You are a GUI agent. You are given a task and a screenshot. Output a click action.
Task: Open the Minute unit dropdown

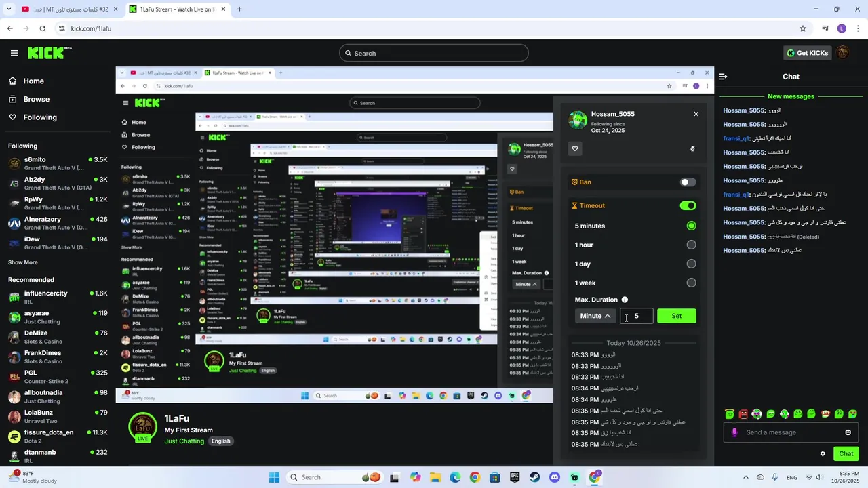click(x=595, y=316)
